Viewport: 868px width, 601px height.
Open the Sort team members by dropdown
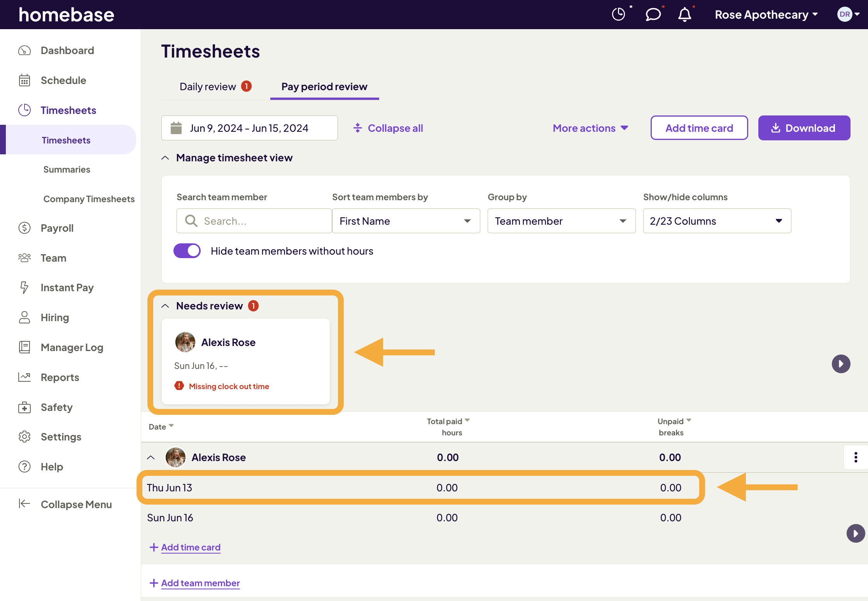pyautogui.click(x=406, y=221)
